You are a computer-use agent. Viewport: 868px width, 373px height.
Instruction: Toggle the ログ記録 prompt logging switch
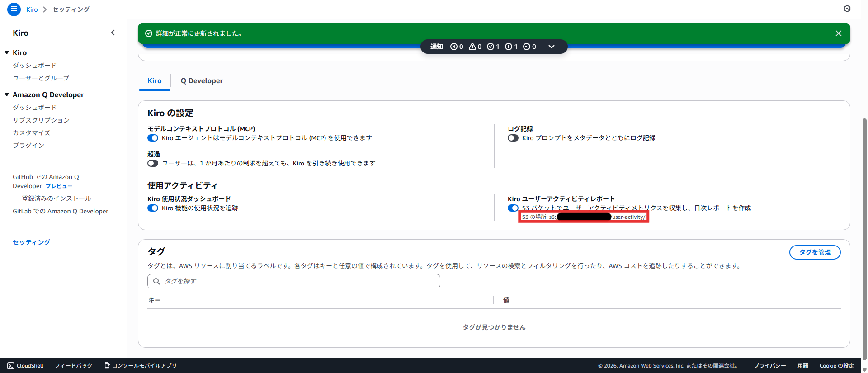click(x=513, y=138)
